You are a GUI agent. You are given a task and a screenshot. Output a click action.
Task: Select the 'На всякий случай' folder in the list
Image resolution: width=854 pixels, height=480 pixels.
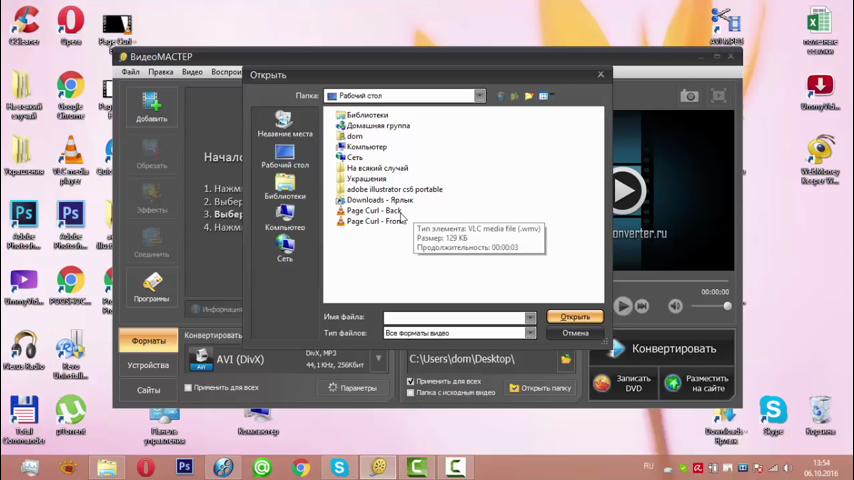[371, 168]
